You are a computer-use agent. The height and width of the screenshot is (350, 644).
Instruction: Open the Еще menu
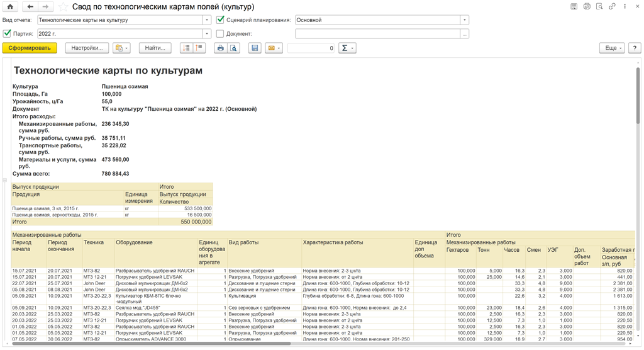tap(611, 48)
